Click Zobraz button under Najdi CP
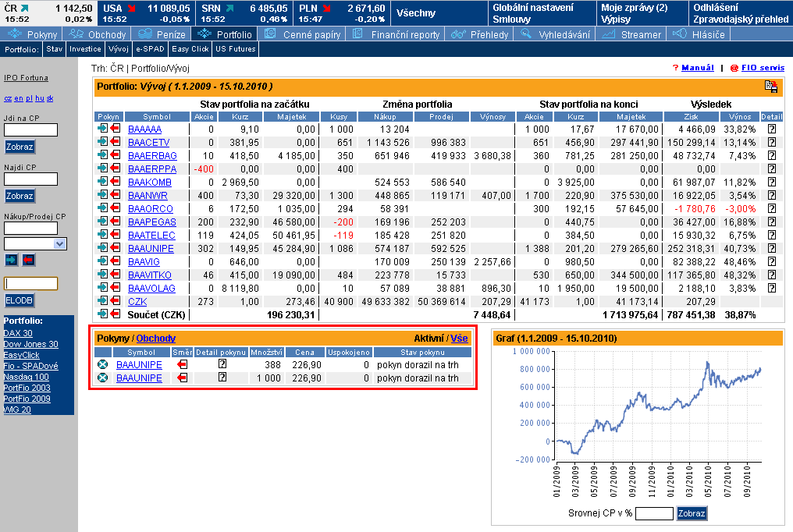 point(20,196)
